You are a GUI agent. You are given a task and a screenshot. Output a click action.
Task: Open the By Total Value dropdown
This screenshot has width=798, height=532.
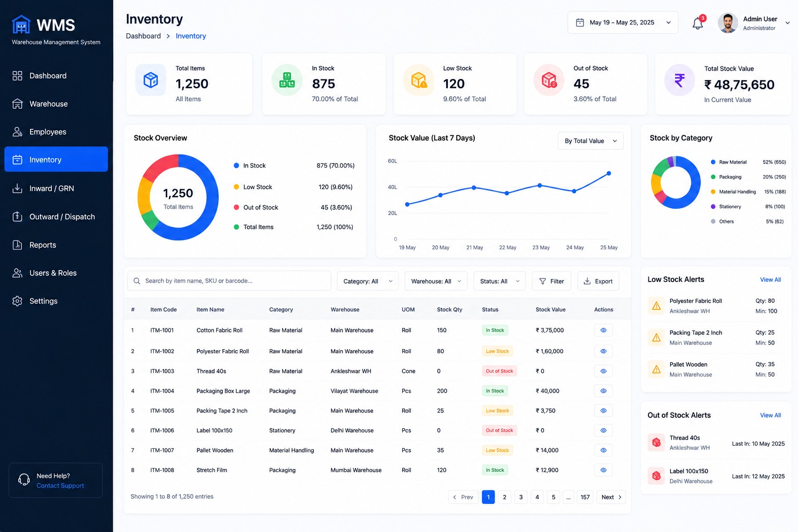click(x=591, y=141)
